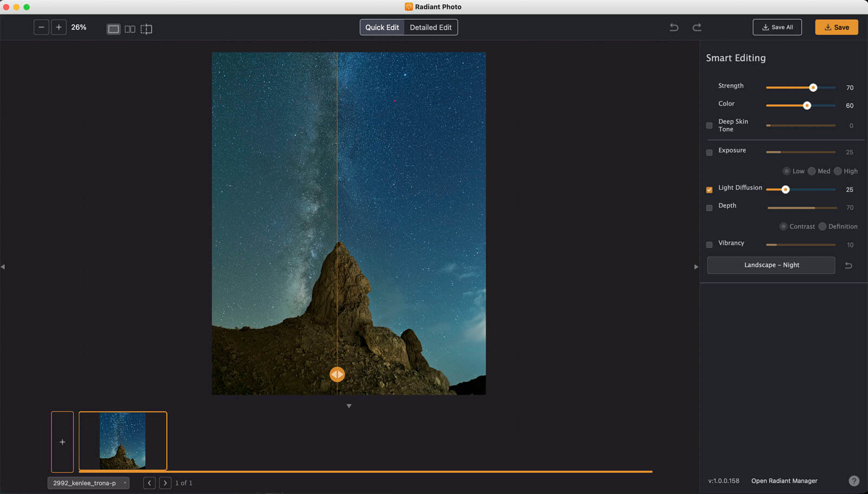Image resolution: width=868 pixels, height=494 pixels.
Task: Open the Landscape – Night preset selector
Action: pos(771,265)
